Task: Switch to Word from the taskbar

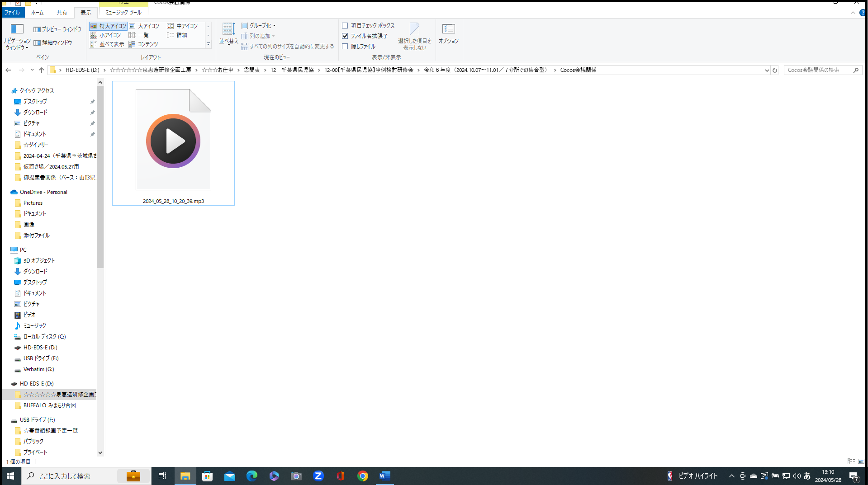Action: 385,476
